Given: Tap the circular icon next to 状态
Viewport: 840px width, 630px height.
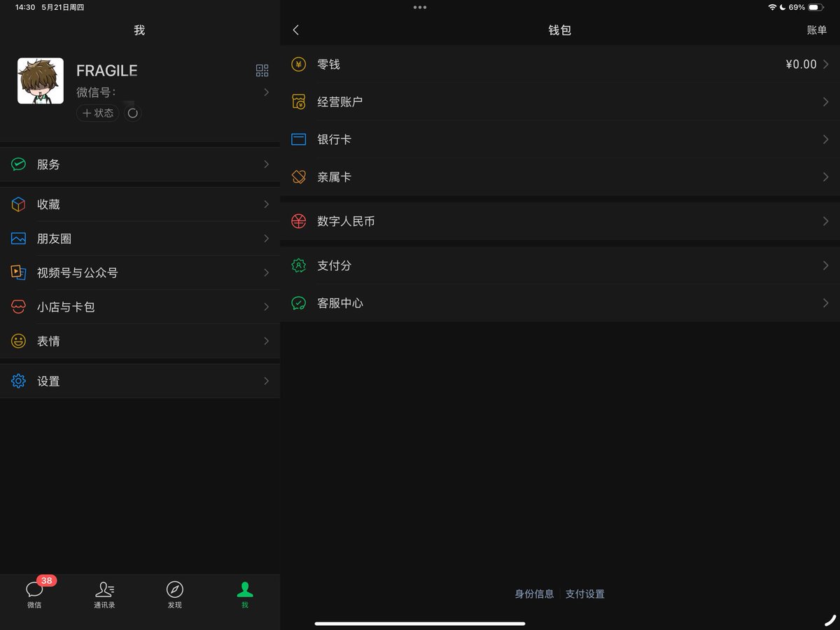Looking at the screenshot, I should pyautogui.click(x=133, y=113).
